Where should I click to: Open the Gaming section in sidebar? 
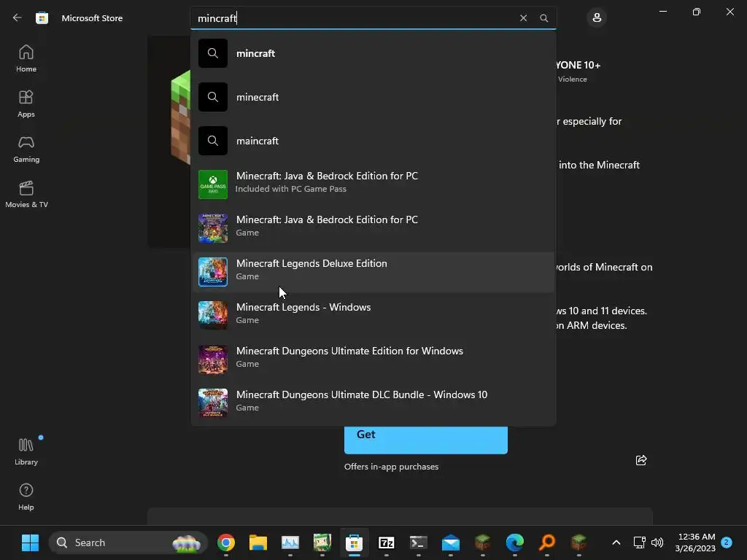pos(26,149)
